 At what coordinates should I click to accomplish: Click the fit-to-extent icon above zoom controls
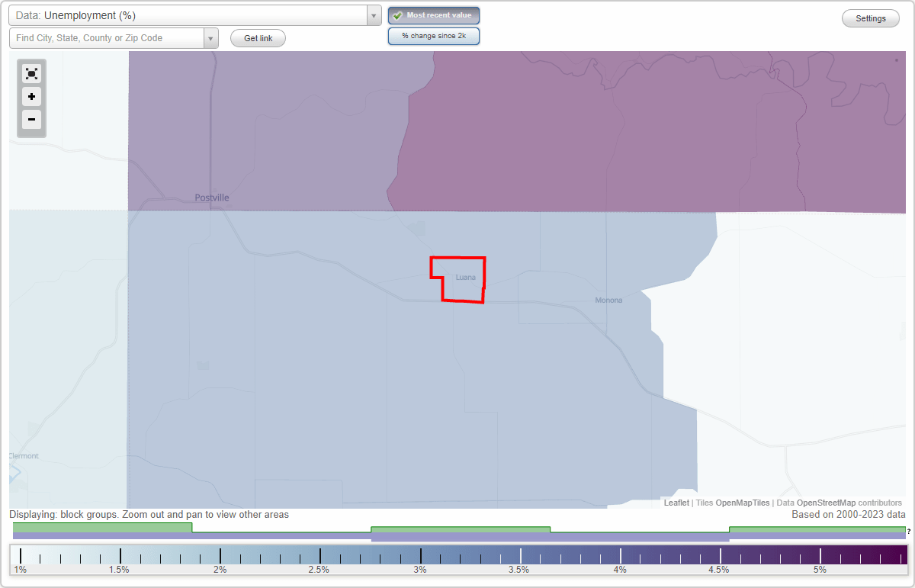click(x=31, y=73)
